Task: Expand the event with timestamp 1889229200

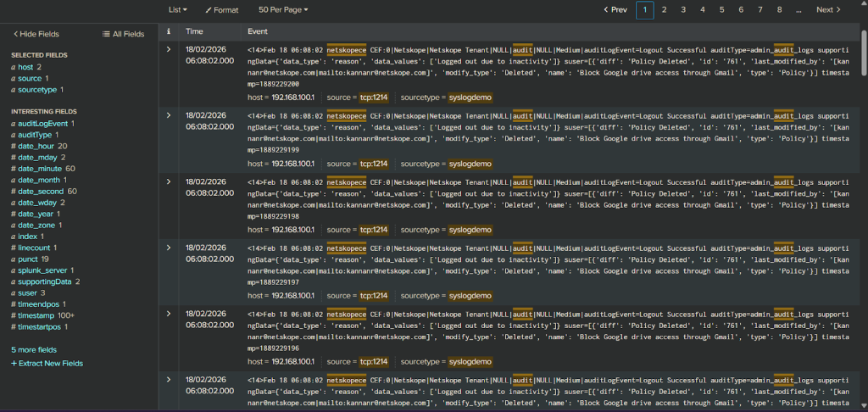Action: point(169,50)
